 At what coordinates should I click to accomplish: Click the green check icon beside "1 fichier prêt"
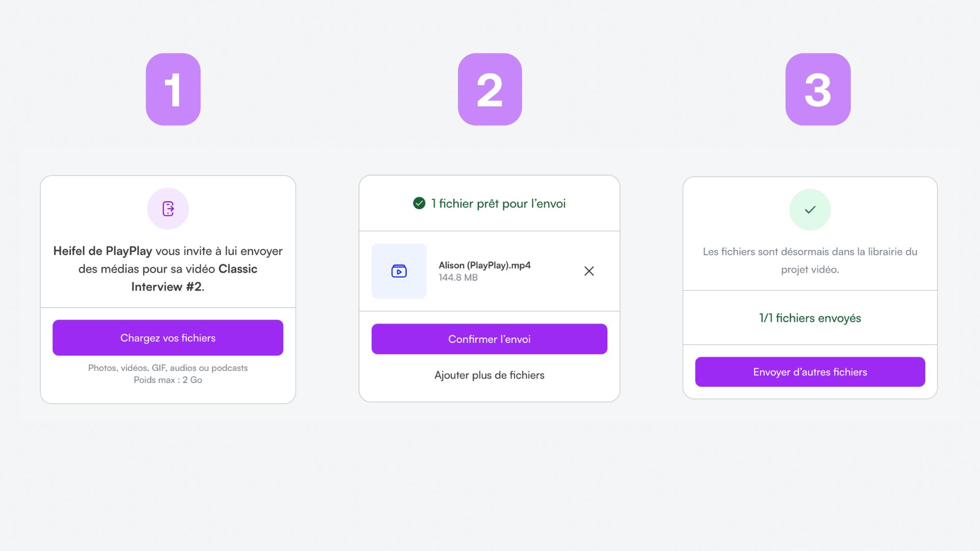pos(419,204)
